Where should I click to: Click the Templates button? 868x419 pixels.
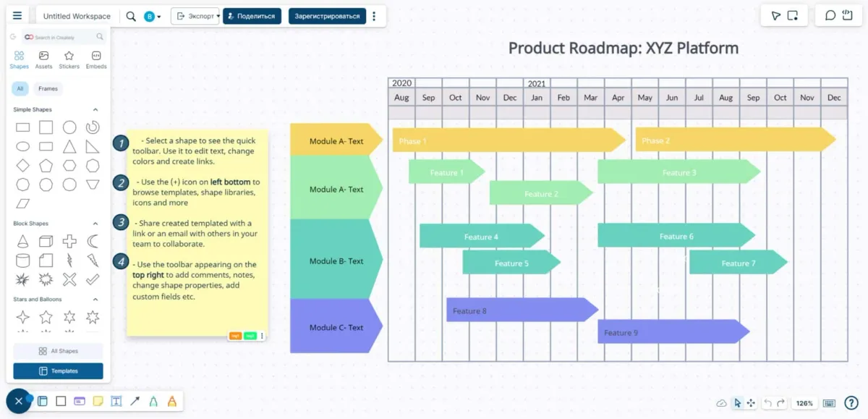pos(58,371)
